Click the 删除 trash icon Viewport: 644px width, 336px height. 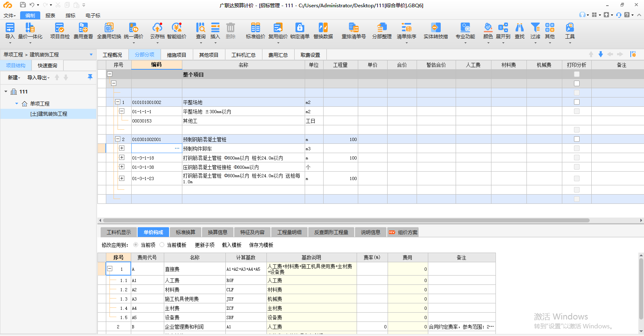pos(231,27)
